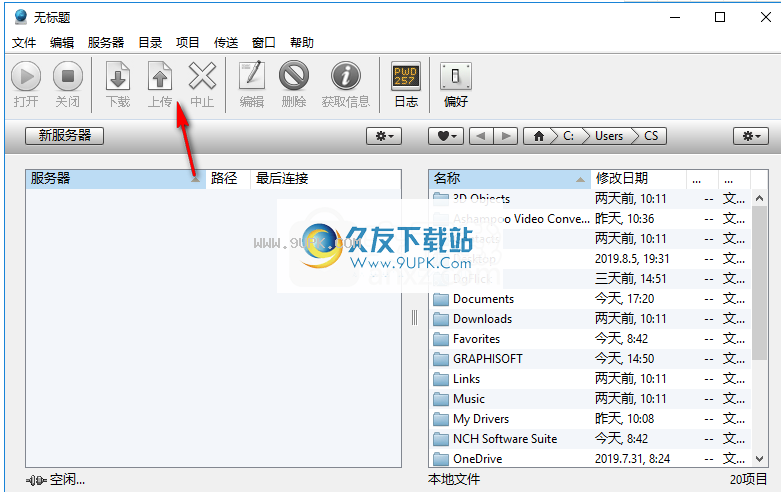Click scrollbar down arrow in file list
Screen dimensions: 781x492
(759, 459)
